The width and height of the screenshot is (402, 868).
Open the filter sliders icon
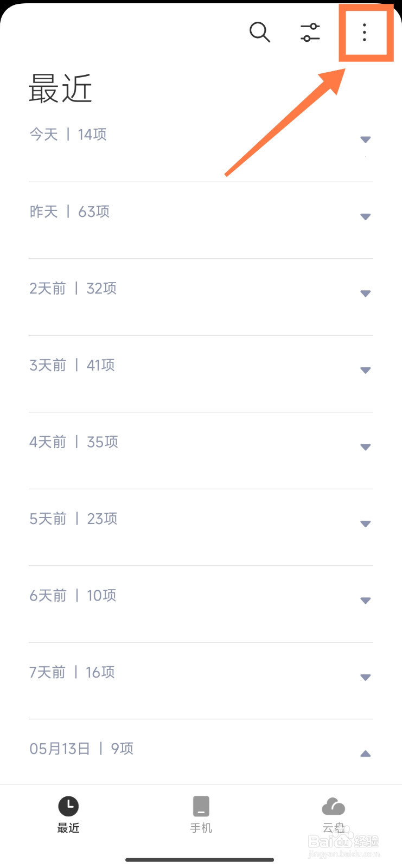[310, 33]
